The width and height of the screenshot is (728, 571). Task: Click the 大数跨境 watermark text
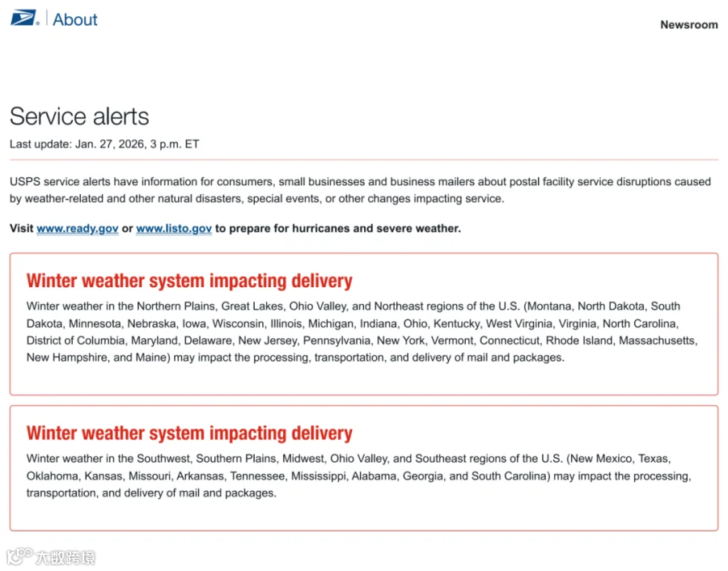pos(66,557)
